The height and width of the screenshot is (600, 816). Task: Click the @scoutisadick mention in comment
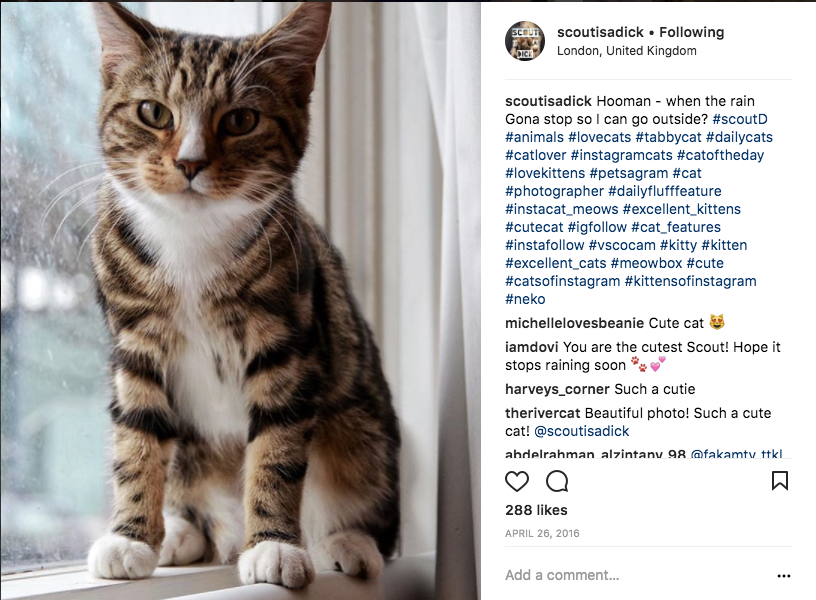[581, 431]
